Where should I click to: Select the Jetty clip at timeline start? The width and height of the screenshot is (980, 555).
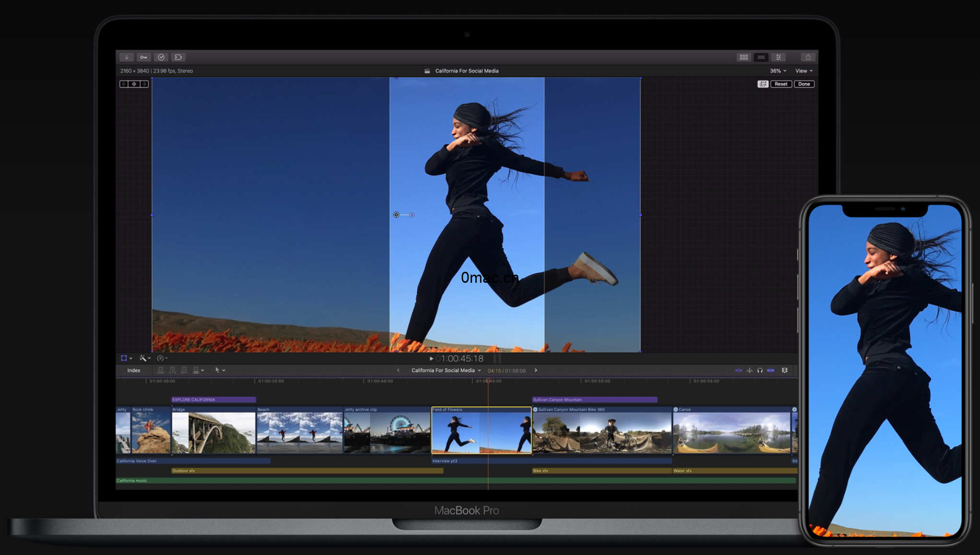tap(123, 430)
